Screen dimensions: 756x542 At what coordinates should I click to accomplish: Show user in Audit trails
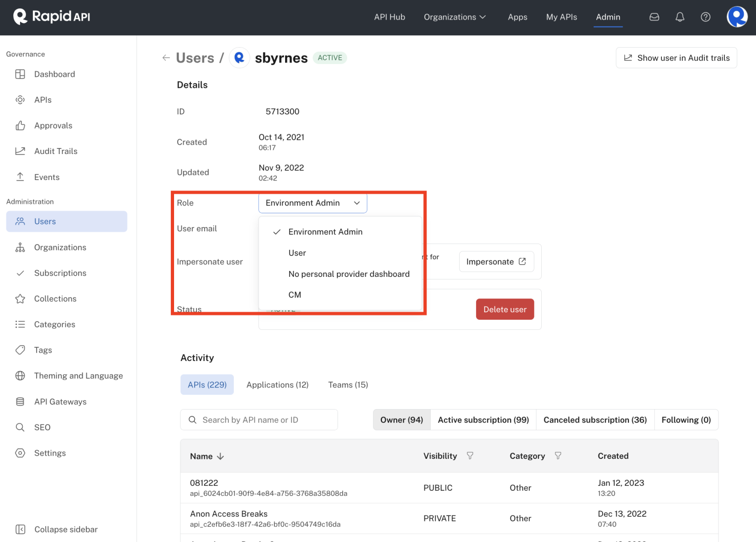tap(676, 58)
